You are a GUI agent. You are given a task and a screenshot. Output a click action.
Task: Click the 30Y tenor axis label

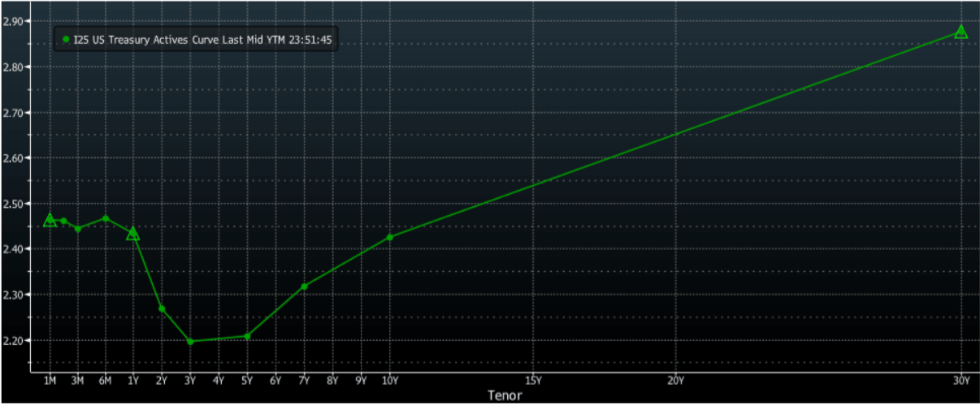tap(961, 380)
